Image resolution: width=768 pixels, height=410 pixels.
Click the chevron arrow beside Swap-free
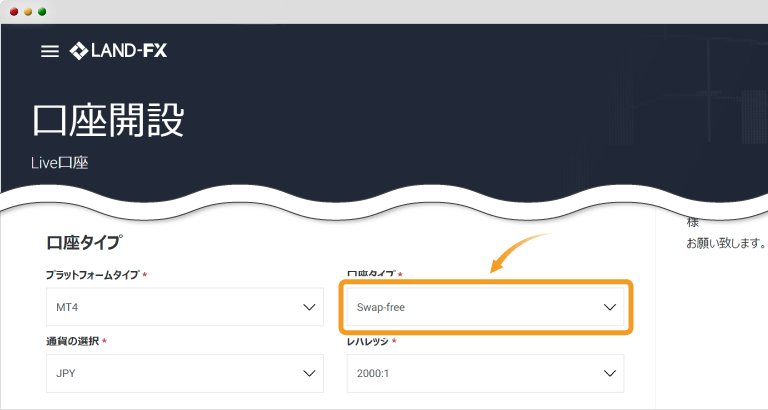pos(609,307)
